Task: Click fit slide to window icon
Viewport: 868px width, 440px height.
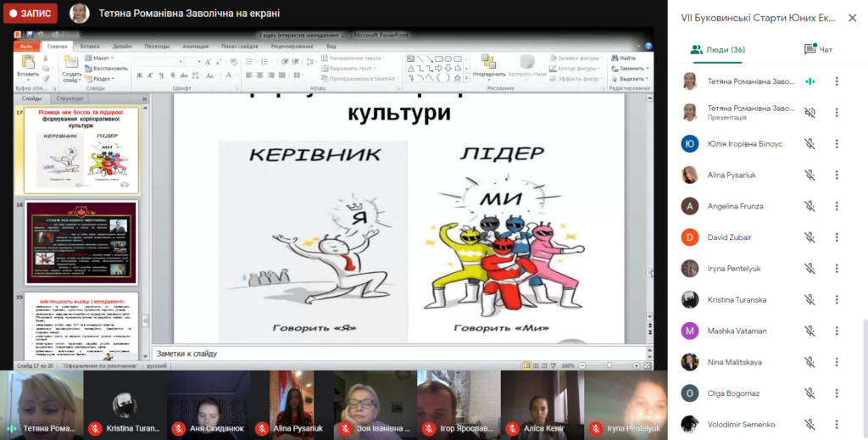Action: click(x=647, y=366)
